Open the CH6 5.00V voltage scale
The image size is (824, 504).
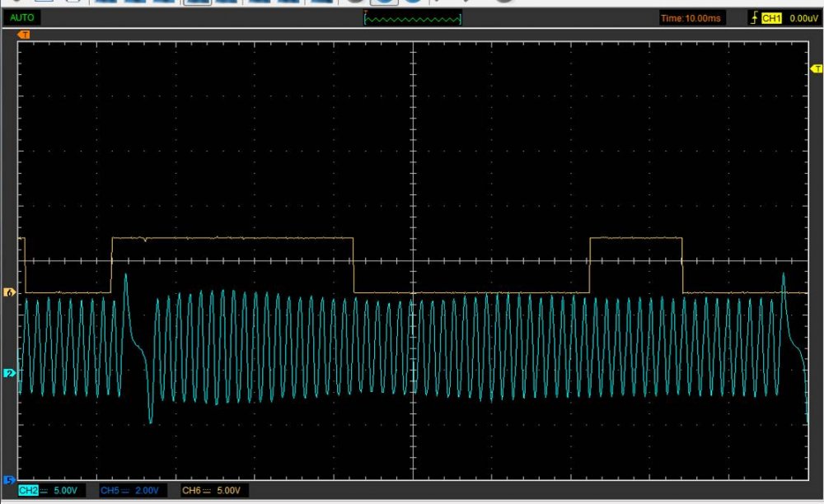228,491
